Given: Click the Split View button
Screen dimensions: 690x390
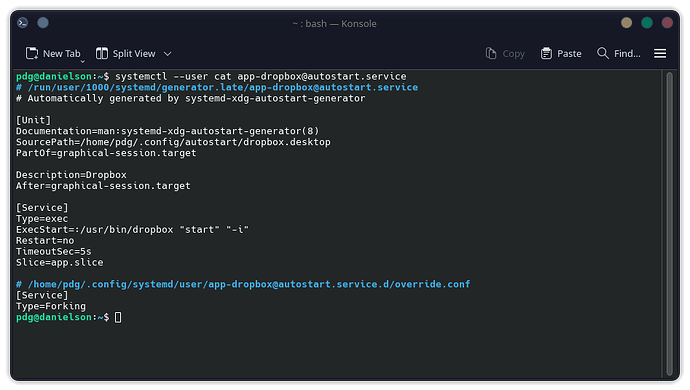Looking at the screenshot, I should 125,54.
